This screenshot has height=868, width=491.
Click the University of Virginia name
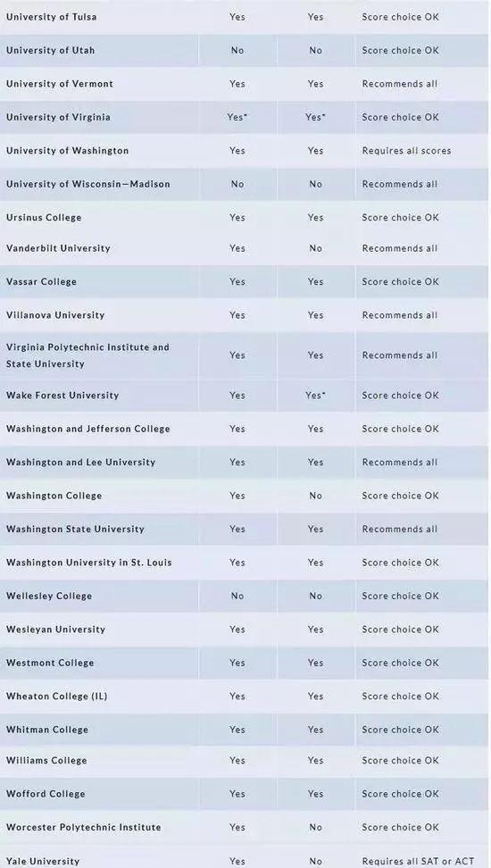pyautogui.click(x=58, y=117)
